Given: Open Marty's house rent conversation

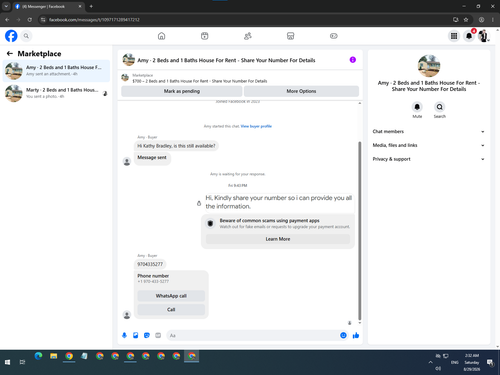Looking at the screenshot, I should tap(56, 93).
